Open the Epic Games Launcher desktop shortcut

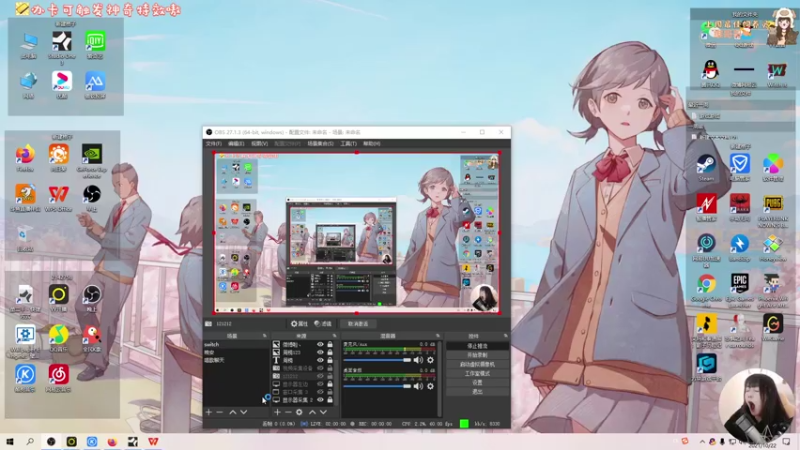pos(740,290)
